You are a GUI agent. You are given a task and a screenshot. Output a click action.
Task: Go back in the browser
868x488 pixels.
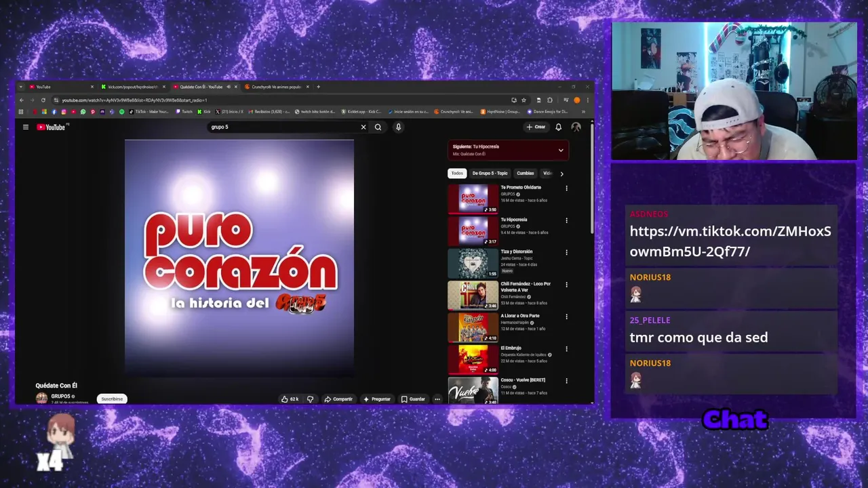point(22,100)
